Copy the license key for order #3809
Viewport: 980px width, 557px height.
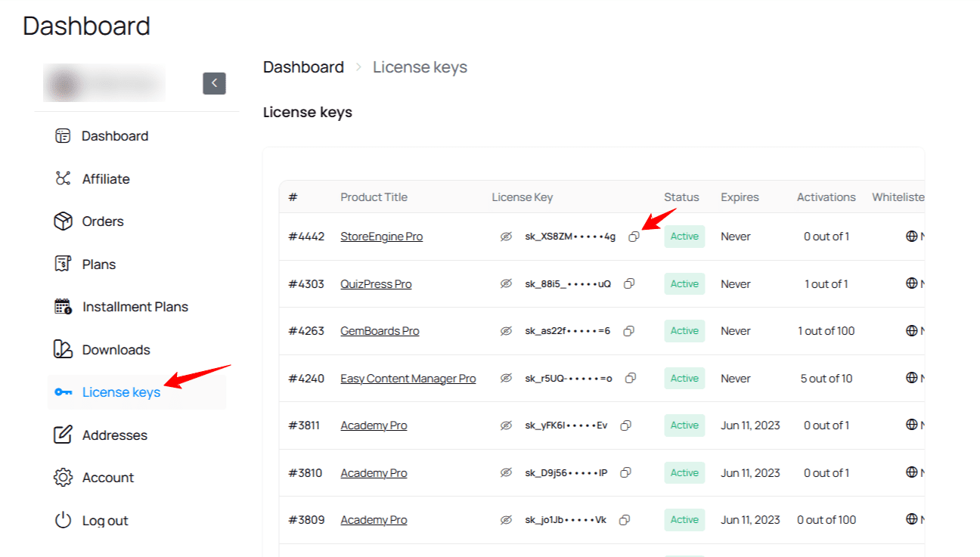tap(625, 520)
